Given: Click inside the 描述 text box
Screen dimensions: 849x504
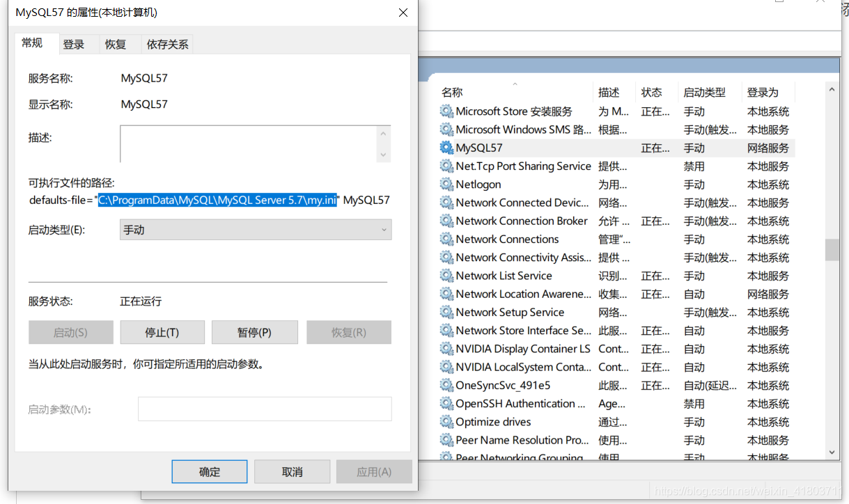Looking at the screenshot, I should pos(249,143).
